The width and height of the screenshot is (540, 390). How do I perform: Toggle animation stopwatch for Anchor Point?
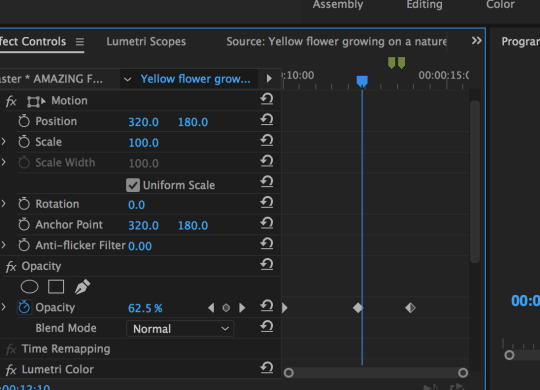click(24, 224)
